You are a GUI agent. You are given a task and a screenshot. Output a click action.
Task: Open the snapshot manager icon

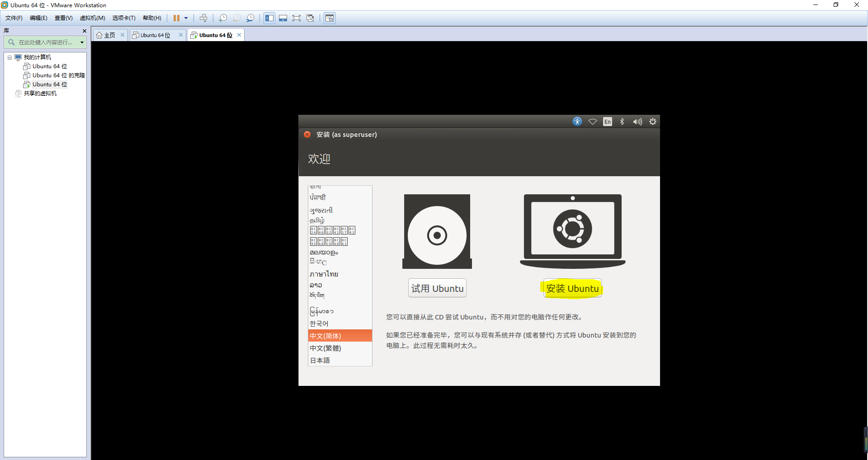[x=250, y=18]
